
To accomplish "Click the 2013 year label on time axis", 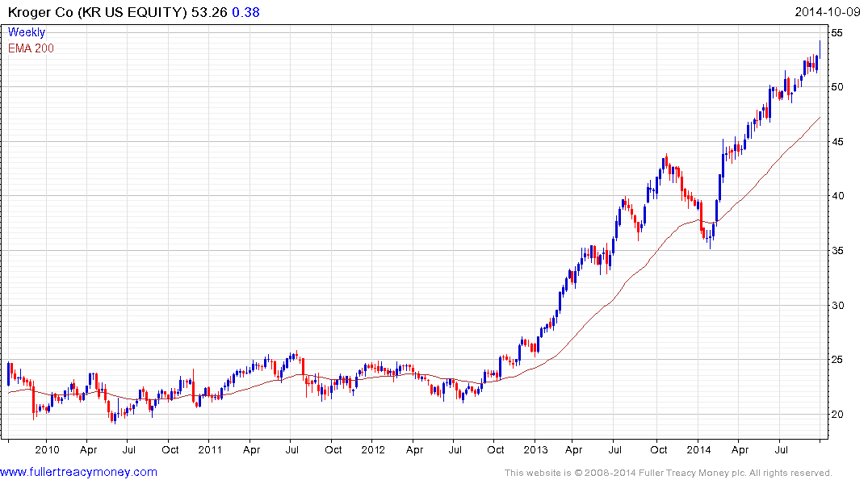I will point(535,449).
